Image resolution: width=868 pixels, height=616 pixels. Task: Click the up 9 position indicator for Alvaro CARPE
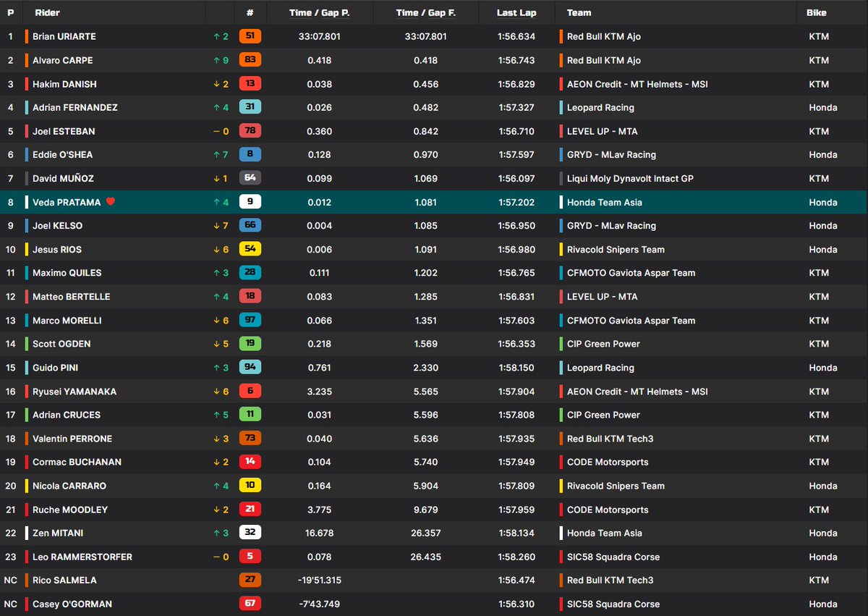[x=220, y=60]
